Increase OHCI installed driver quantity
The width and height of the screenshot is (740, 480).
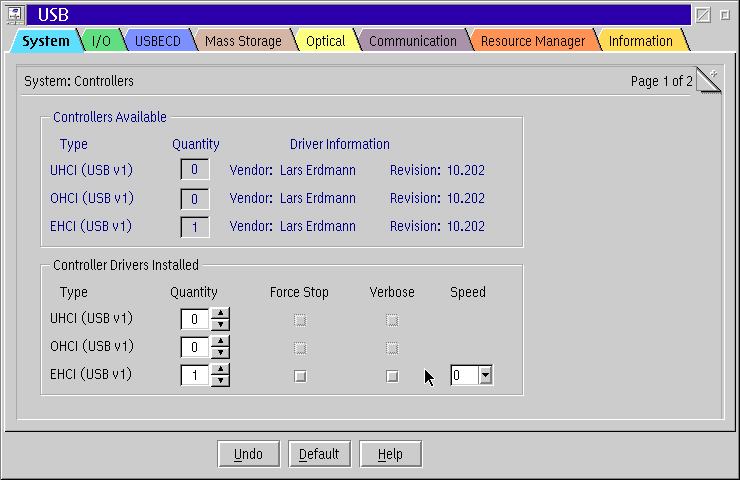point(220,341)
